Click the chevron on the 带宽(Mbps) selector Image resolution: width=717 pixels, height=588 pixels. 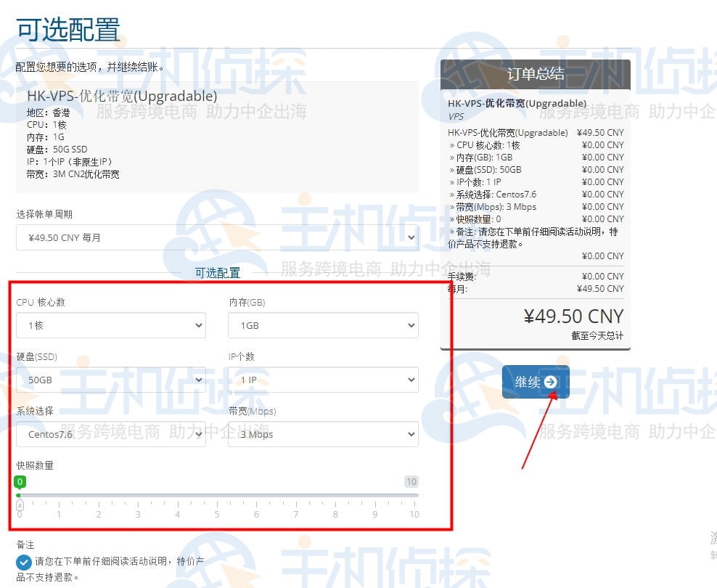click(411, 434)
